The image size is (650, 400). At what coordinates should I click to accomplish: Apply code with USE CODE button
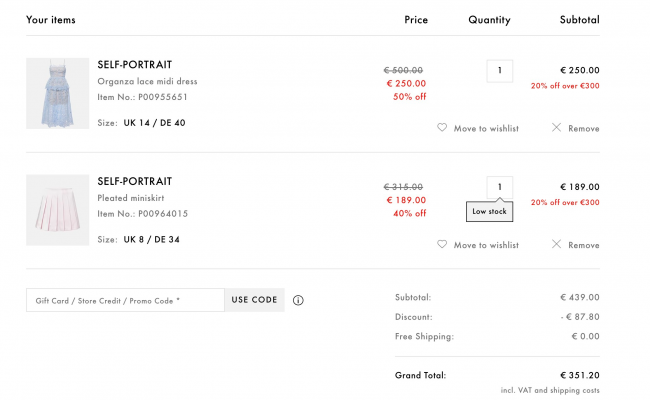tap(255, 300)
